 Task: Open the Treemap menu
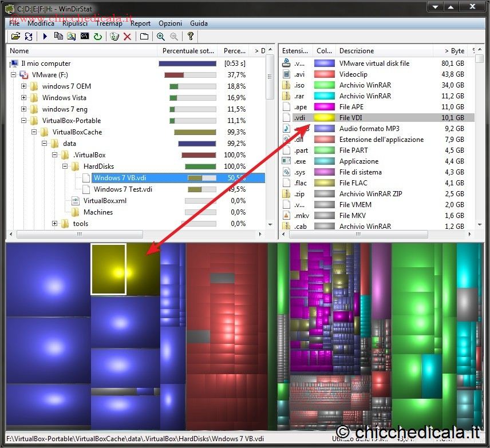point(109,23)
